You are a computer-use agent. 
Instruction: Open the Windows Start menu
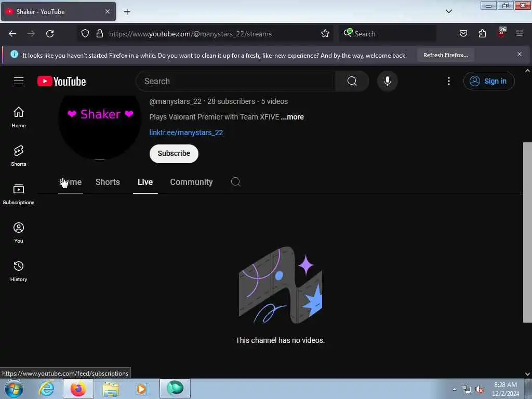(14, 389)
